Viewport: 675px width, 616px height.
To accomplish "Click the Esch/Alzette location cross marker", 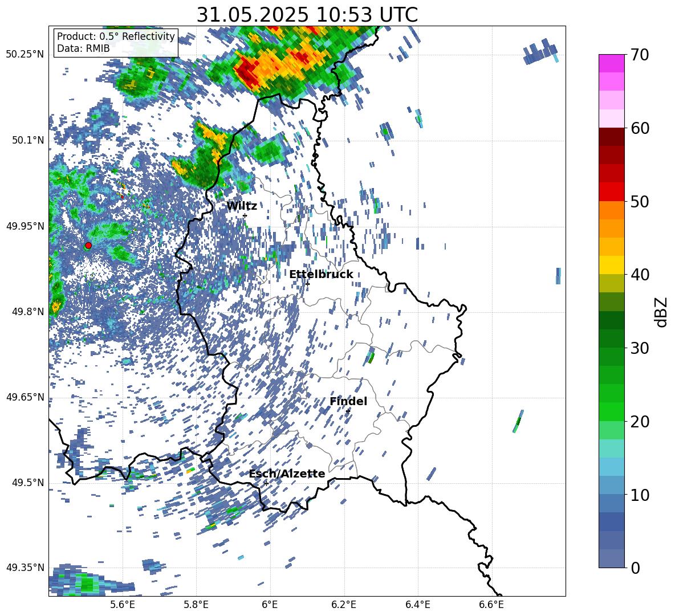I will 266,483.
